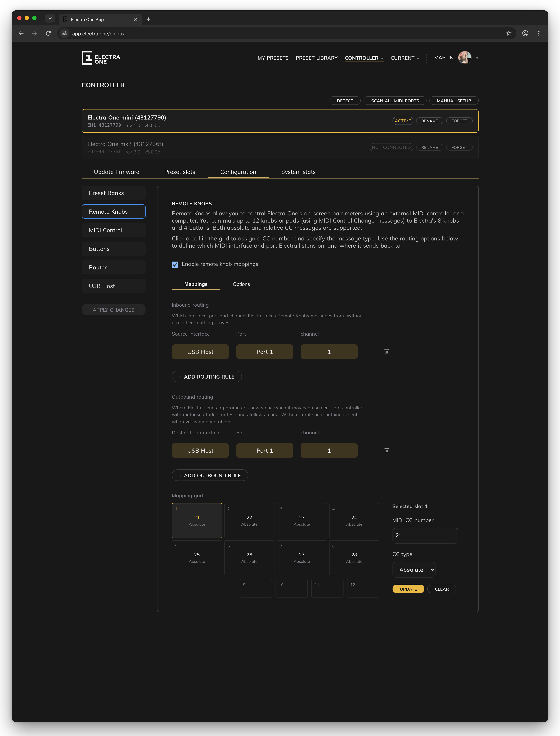Open Router section
This screenshot has width=560, height=736.
click(x=113, y=267)
